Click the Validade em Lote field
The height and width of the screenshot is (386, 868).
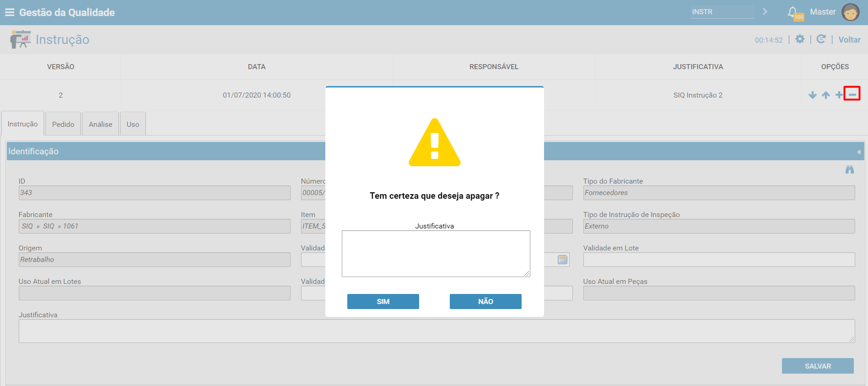[x=719, y=260]
